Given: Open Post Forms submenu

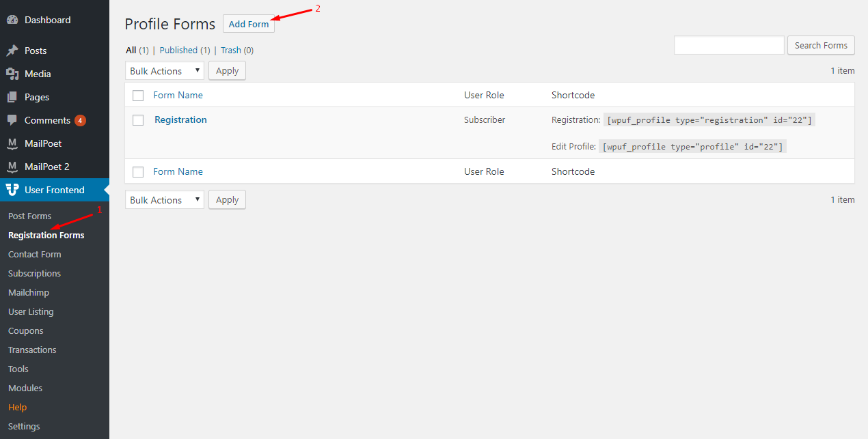Looking at the screenshot, I should click(29, 216).
